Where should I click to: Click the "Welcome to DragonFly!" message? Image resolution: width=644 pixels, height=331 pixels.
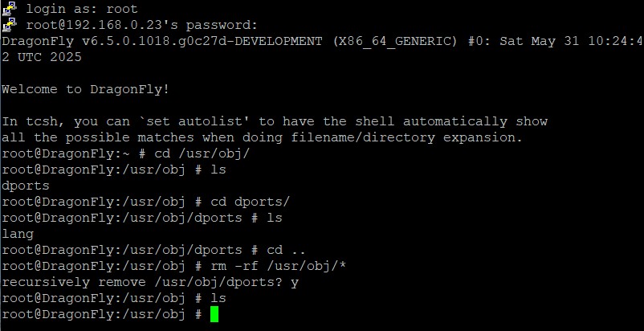pyautogui.click(x=86, y=89)
